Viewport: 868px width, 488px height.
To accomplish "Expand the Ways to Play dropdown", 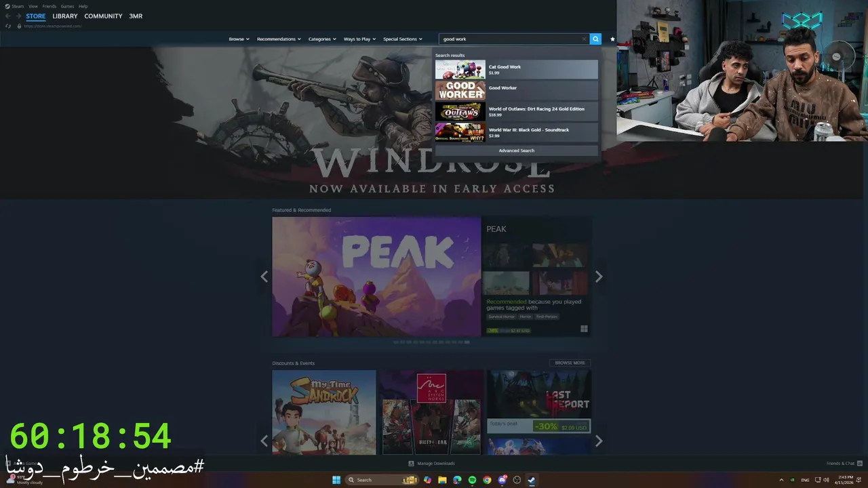I will tap(359, 39).
